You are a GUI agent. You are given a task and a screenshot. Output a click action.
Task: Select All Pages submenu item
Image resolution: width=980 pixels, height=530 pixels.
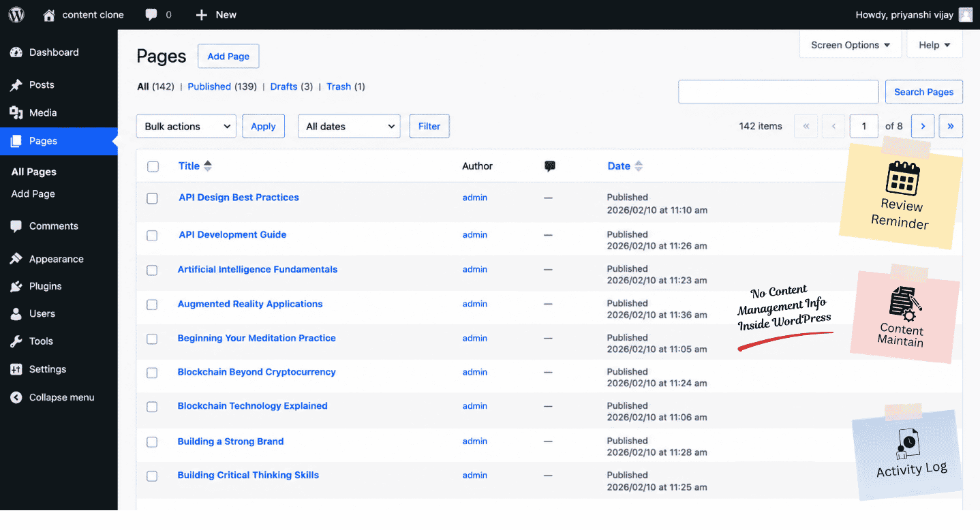point(34,172)
